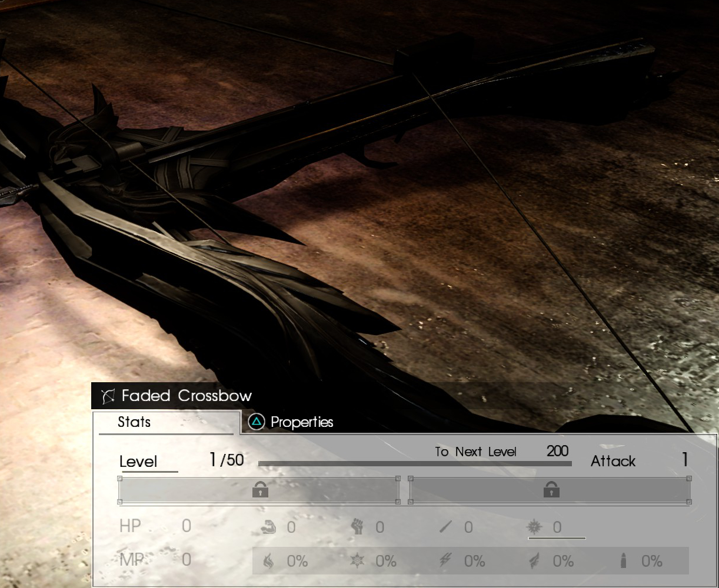Image resolution: width=719 pixels, height=588 pixels.
Task: Click the fire resistance flame icon
Action: [x=268, y=562]
